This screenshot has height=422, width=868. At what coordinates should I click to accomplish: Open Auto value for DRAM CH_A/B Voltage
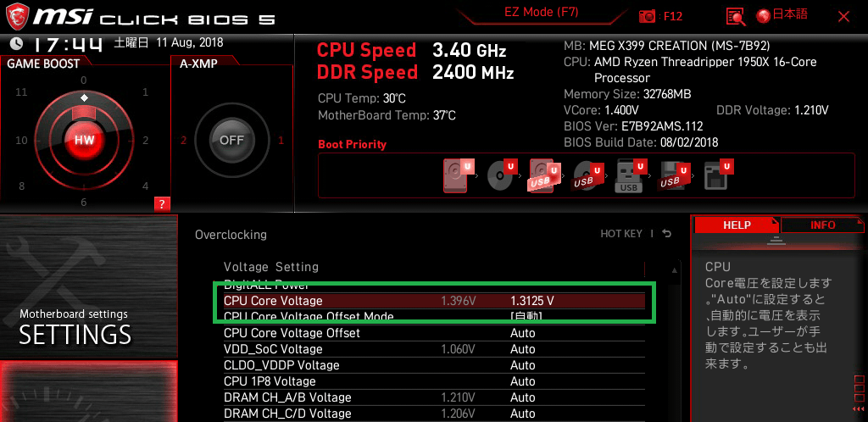tap(522, 397)
